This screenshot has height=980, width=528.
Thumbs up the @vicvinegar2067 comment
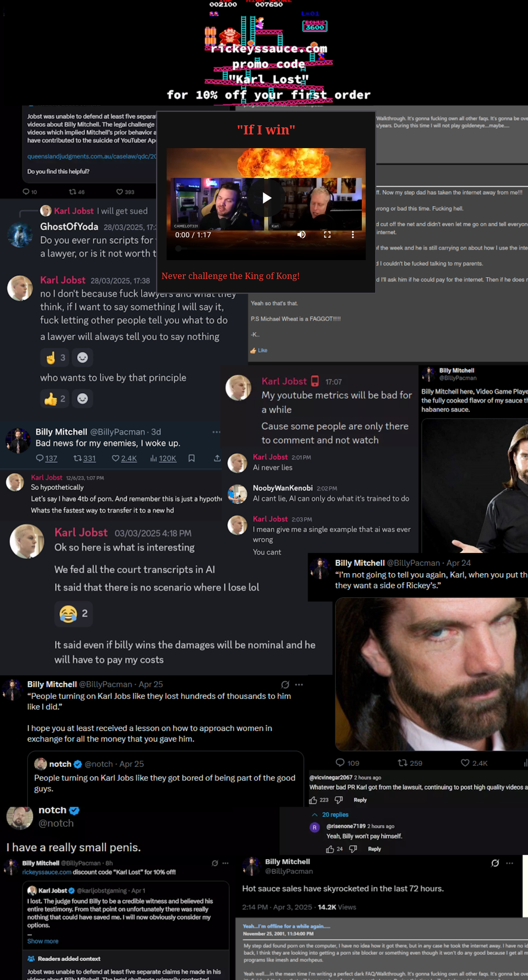pos(313,800)
